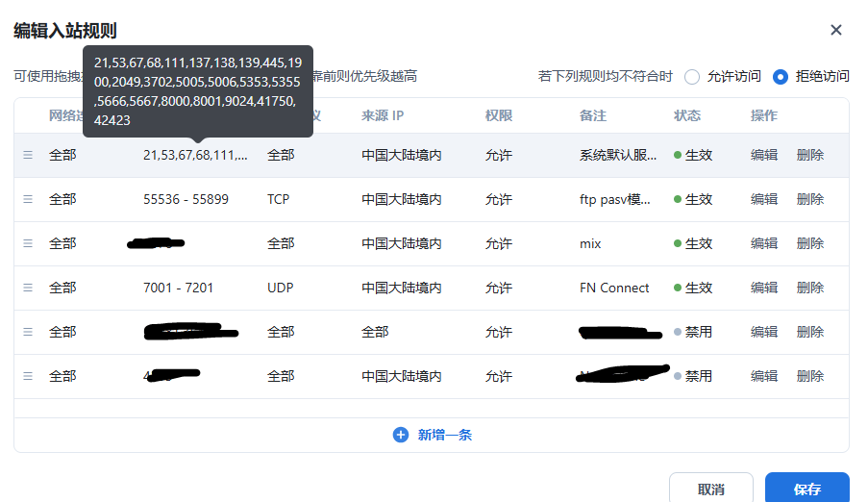This screenshot has width=868, height=502.
Task: Click the 系统默认服... remark
Action: (x=618, y=155)
